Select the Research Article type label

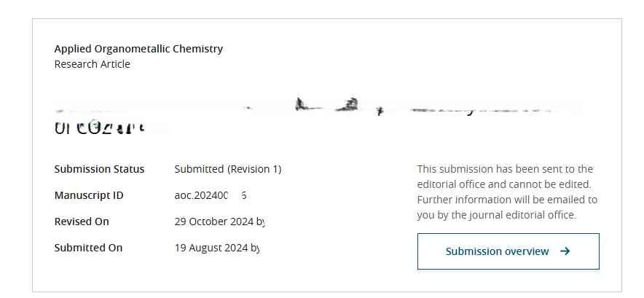pos(92,64)
